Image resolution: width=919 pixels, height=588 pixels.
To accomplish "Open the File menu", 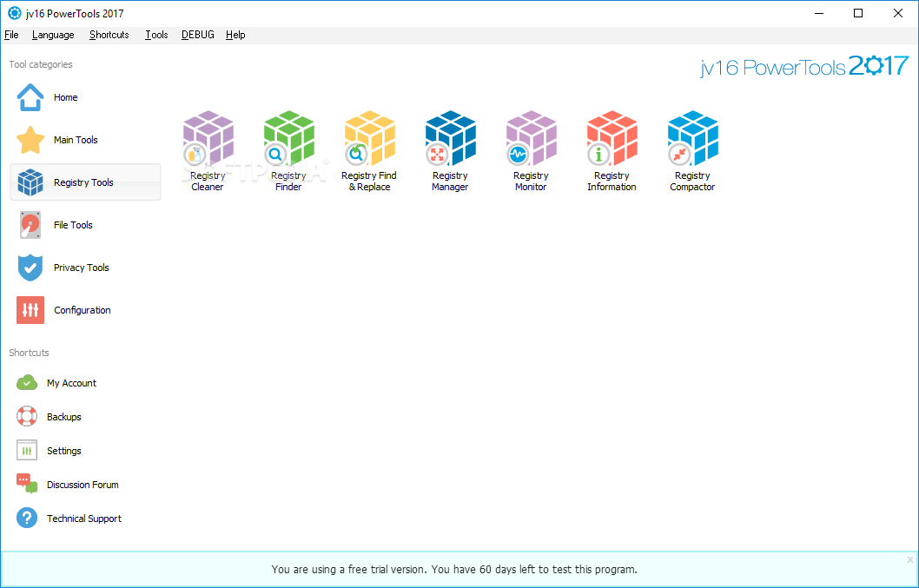I will pyautogui.click(x=11, y=35).
